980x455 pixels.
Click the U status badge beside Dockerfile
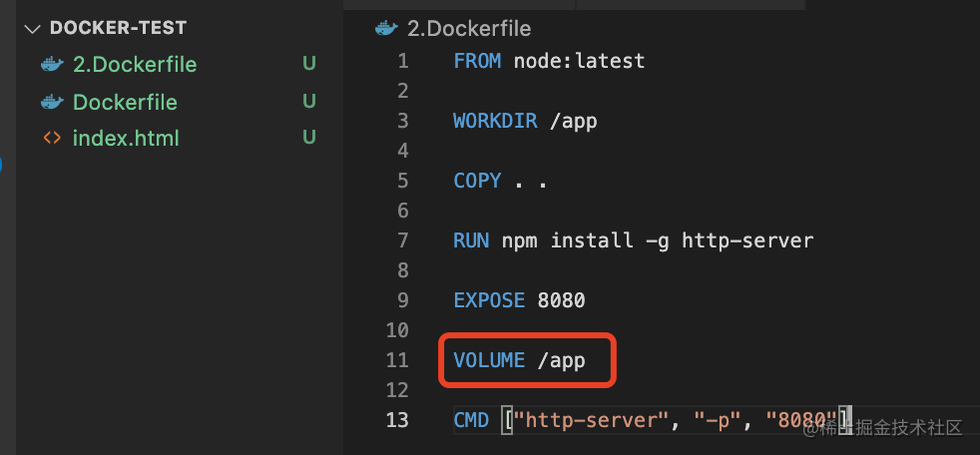(x=309, y=102)
